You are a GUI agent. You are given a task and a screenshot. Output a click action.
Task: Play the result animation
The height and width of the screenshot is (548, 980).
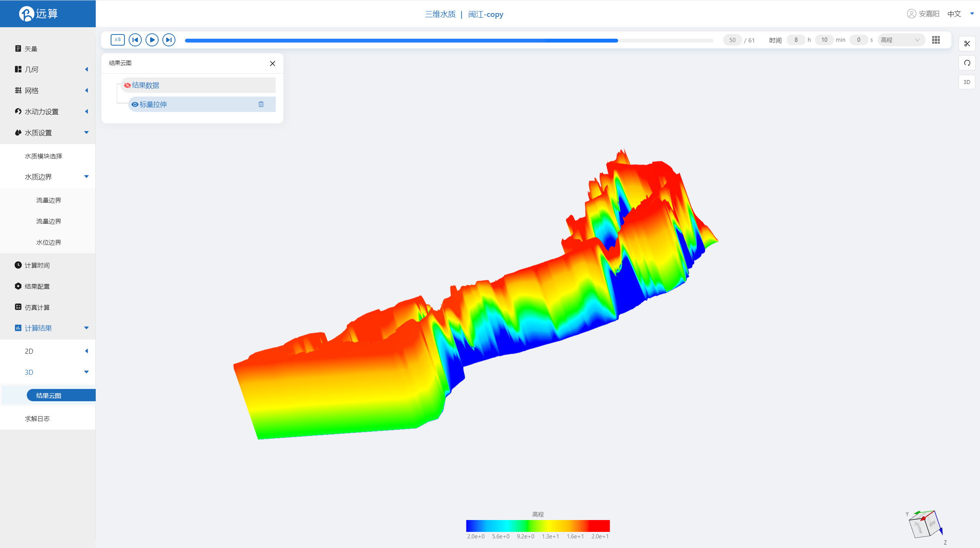click(x=152, y=40)
